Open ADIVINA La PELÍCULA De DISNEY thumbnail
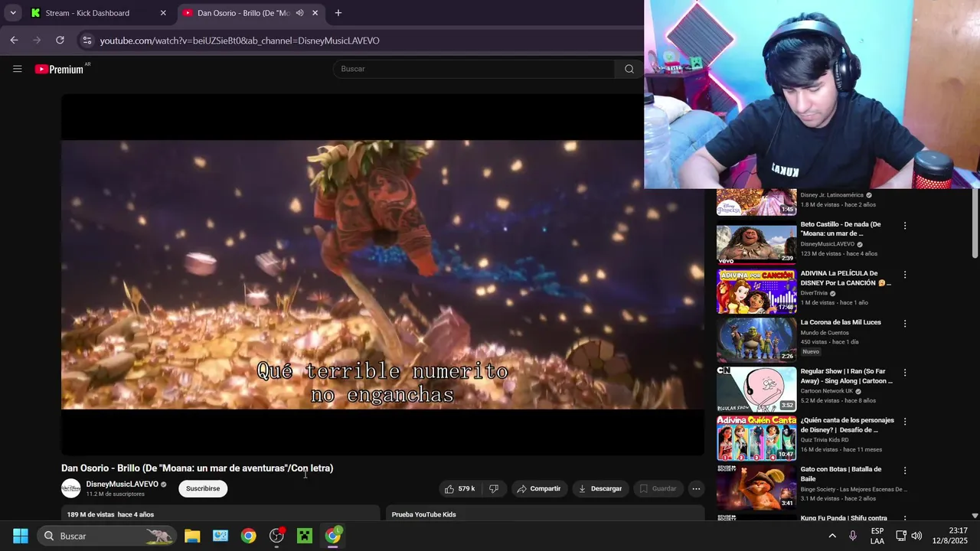The height and width of the screenshot is (551, 980). 756,292
